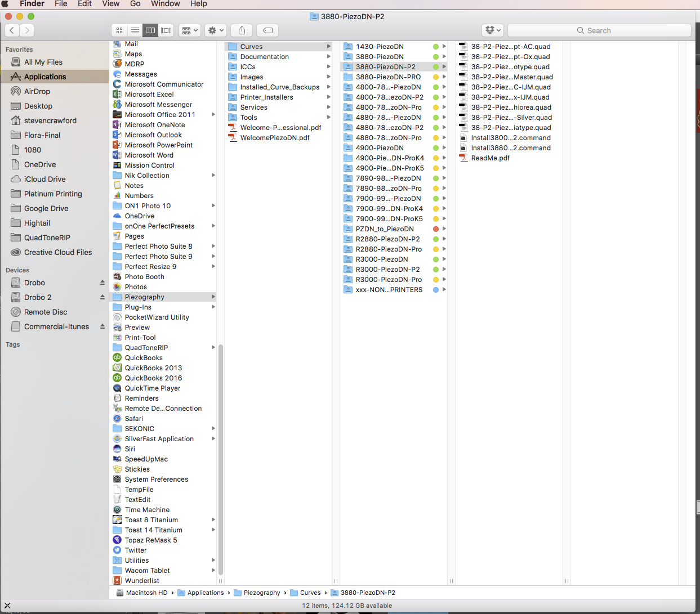Open iCloud Drive from sidebar
Viewport: 700px width, 614px height.
point(55,179)
